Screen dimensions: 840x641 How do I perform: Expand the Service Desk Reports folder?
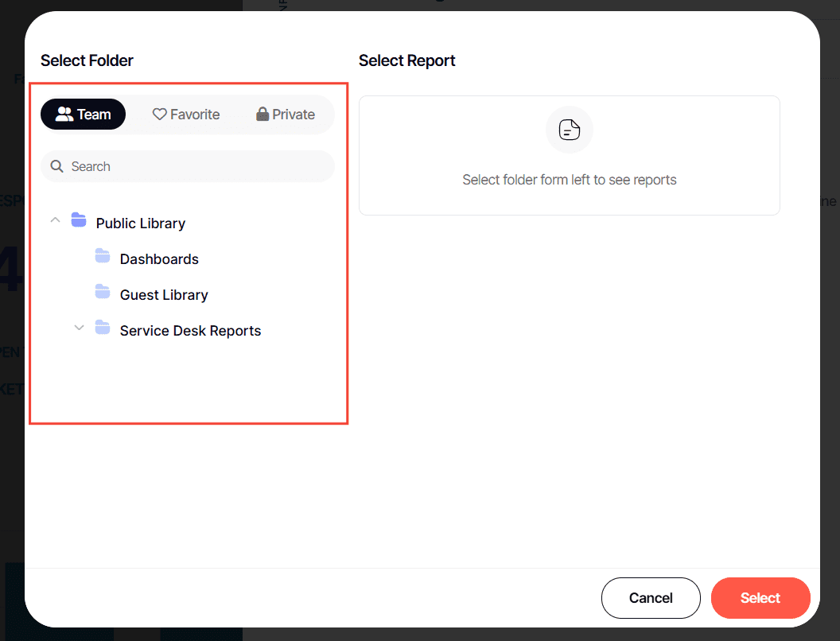(79, 328)
